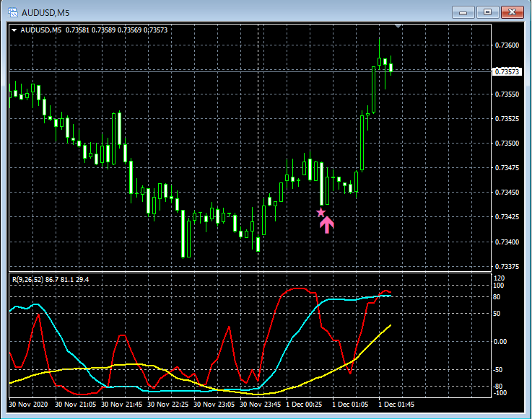This screenshot has width=532, height=419.
Task: Click the chart window icon in title bar
Action: coord(13,12)
